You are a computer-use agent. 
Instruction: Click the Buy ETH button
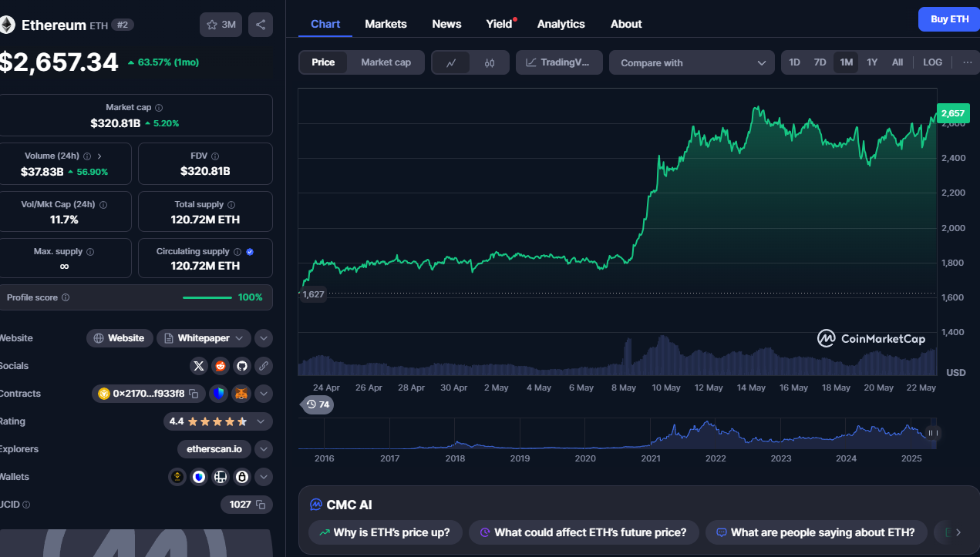949,19
